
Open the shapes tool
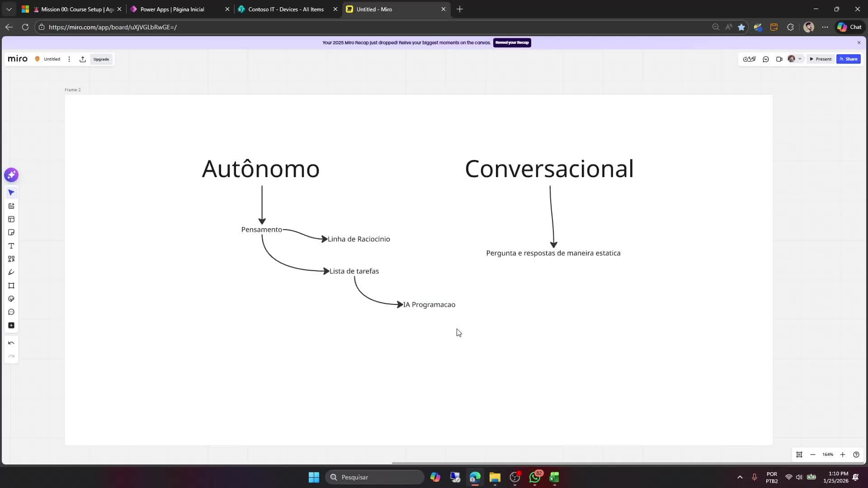tap(11, 258)
